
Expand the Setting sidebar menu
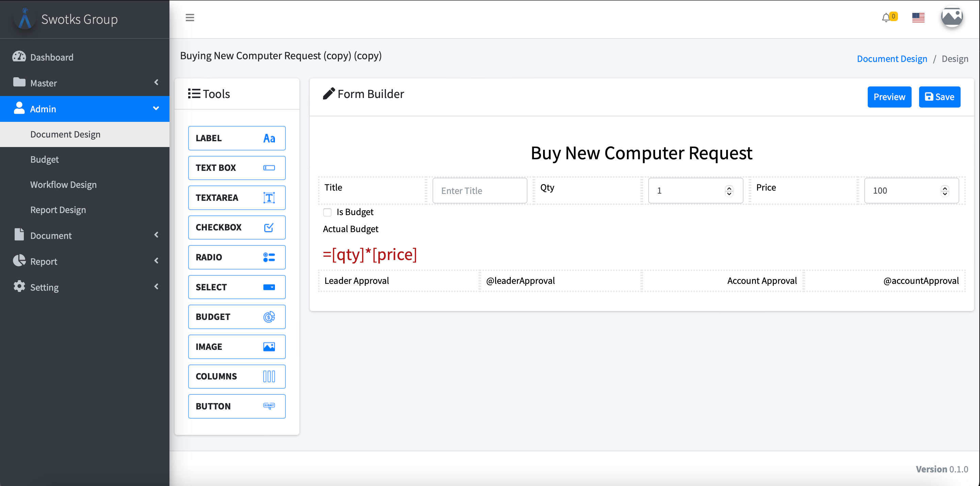pos(84,287)
